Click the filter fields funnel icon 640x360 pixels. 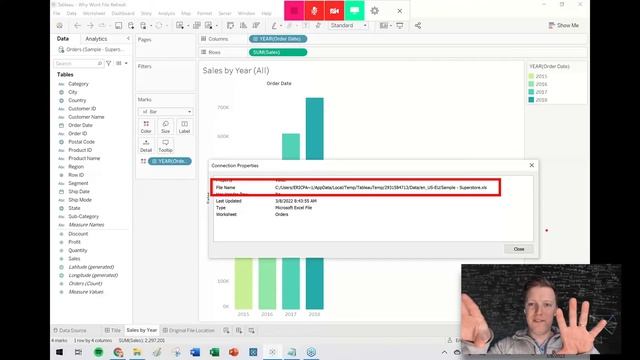pyautogui.click(x=109, y=63)
